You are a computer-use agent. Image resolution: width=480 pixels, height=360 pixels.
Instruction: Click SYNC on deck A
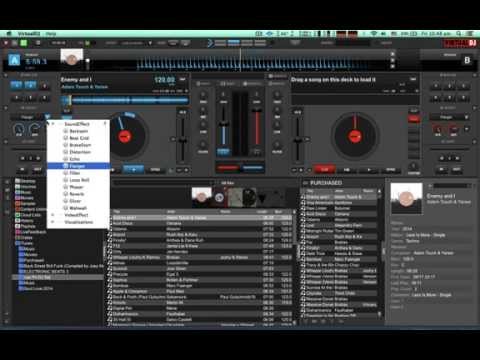(x=155, y=170)
